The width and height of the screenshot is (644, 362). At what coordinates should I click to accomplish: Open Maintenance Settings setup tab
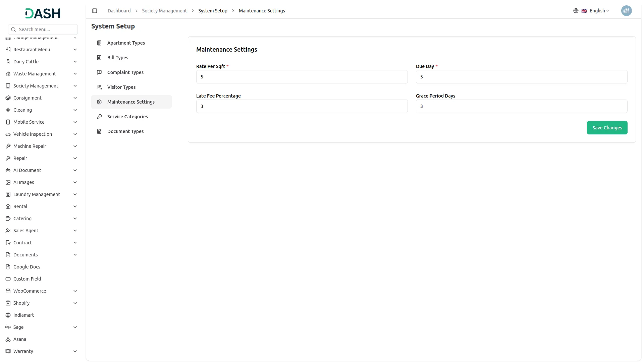(131, 102)
